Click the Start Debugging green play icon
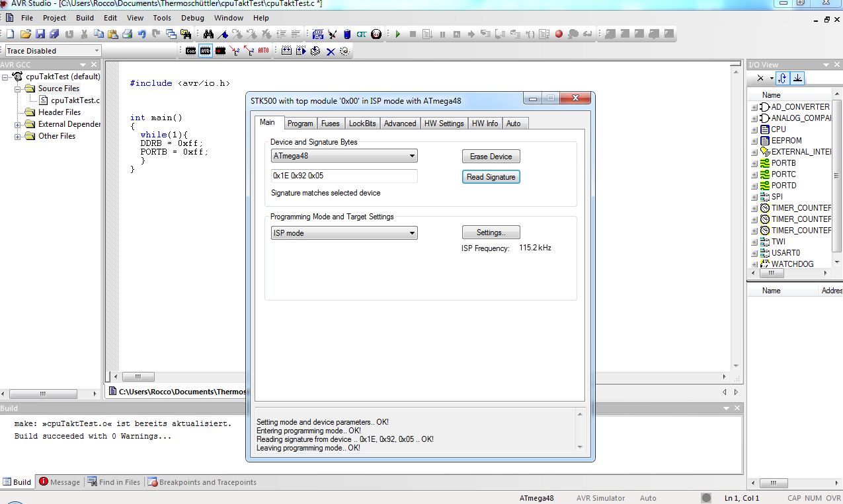Image resolution: width=843 pixels, height=504 pixels. tap(398, 34)
